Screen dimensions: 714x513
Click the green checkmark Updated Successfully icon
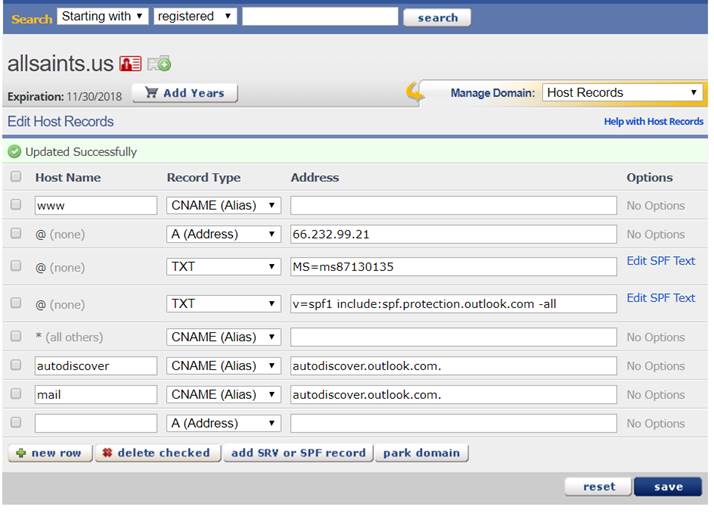(x=14, y=152)
